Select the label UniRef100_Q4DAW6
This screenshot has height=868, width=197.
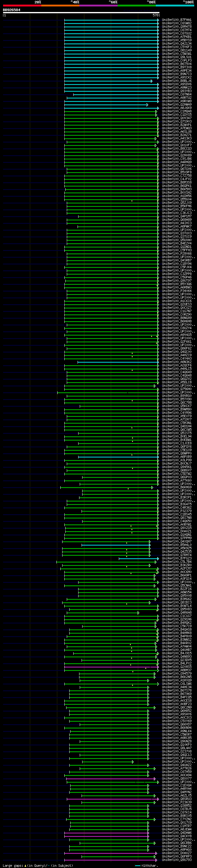[176, 833]
